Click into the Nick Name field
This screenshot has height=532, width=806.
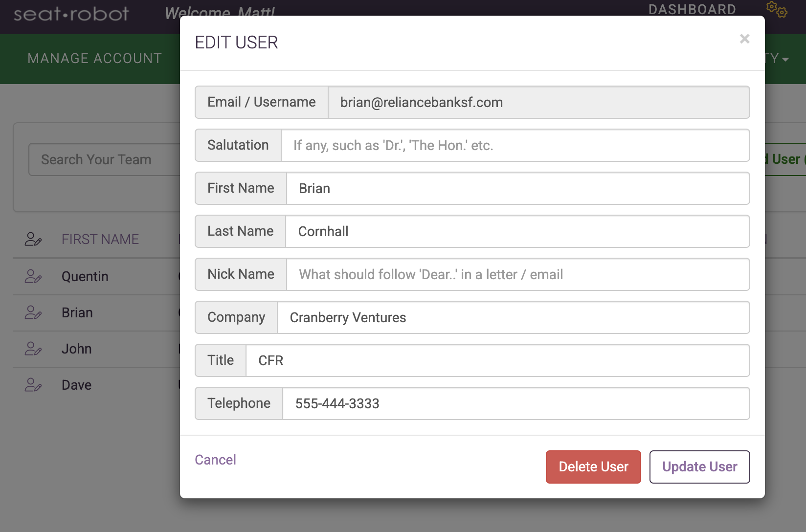tap(518, 274)
